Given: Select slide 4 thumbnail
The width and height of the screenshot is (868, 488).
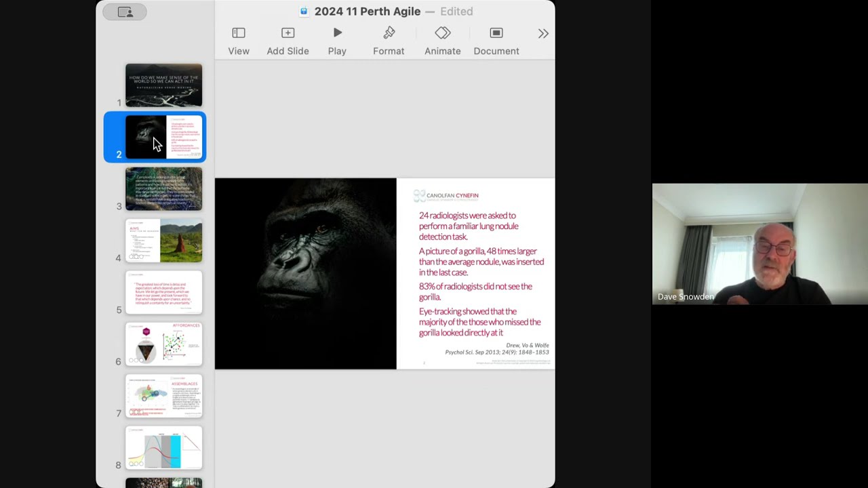Looking at the screenshot, I should 163,241.
